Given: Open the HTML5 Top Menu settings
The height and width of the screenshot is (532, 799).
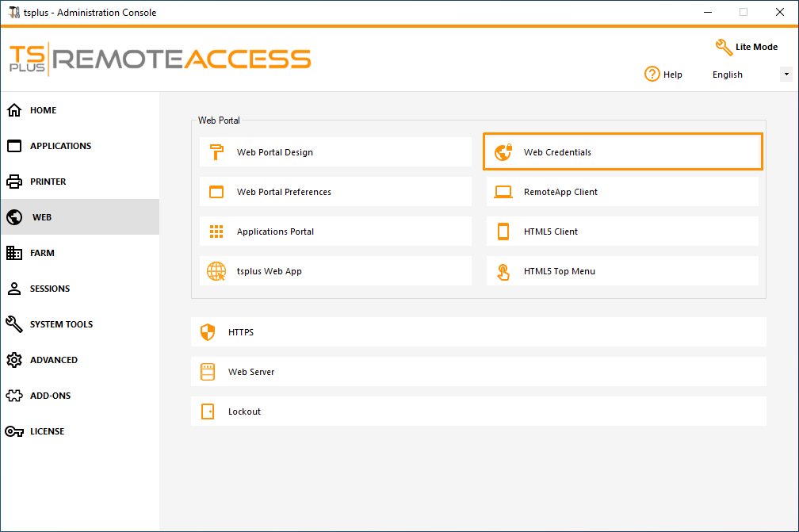Looking at the screenshot, I should click(622, 270).
